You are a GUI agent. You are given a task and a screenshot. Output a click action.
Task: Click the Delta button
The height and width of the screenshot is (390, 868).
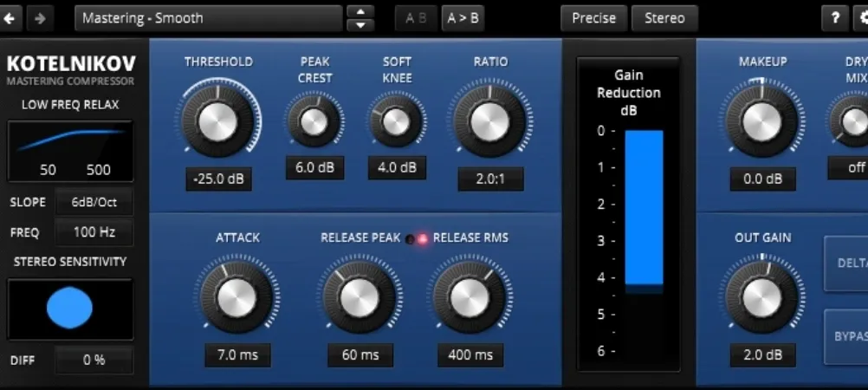pos(846,263)
